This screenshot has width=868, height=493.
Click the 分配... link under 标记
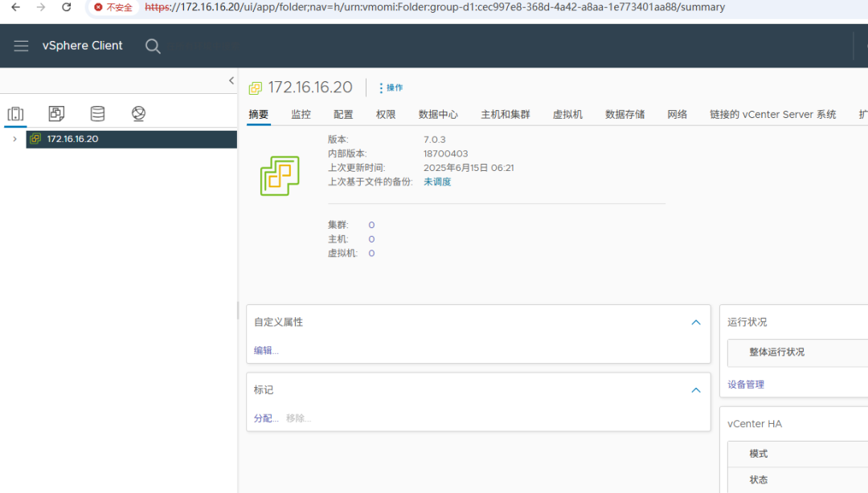(x=266, y=418)
